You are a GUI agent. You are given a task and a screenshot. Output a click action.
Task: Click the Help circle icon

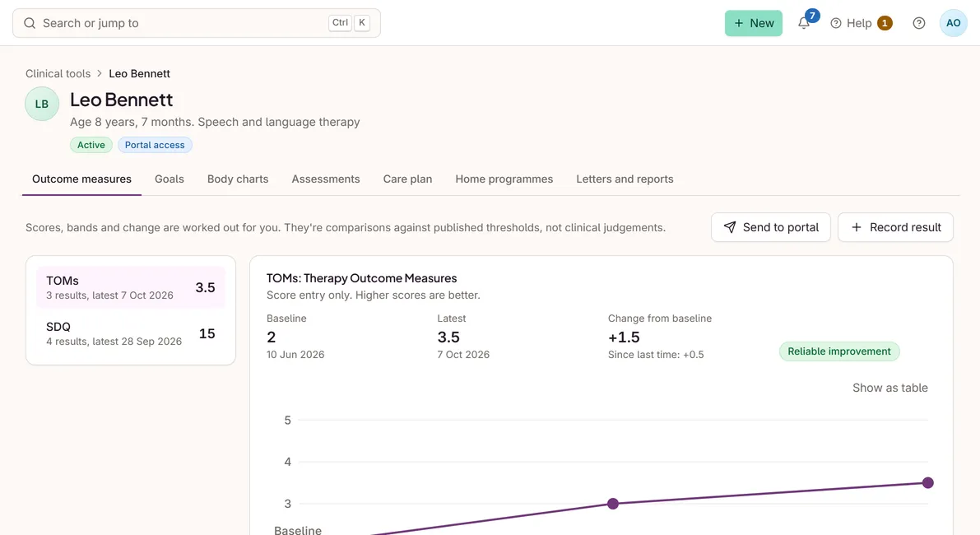[836, 23]
